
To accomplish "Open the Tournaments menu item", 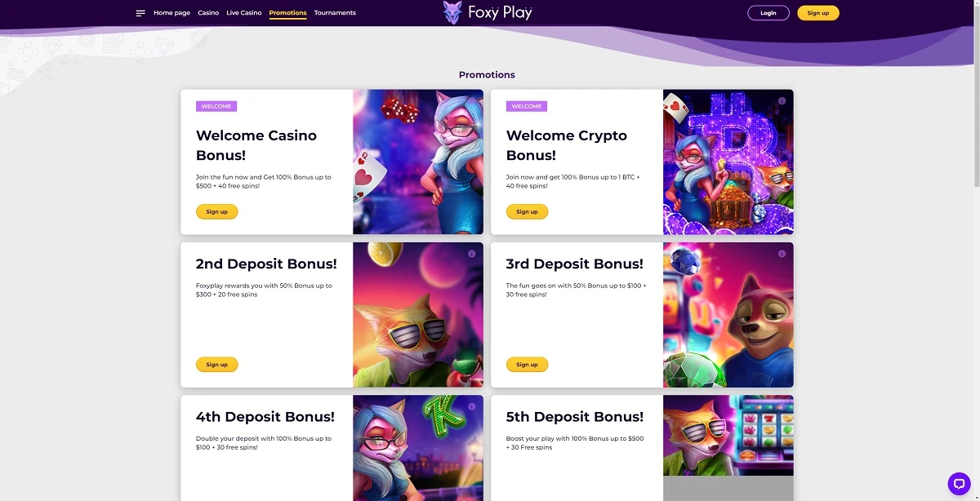I will (x=335, y=13).
